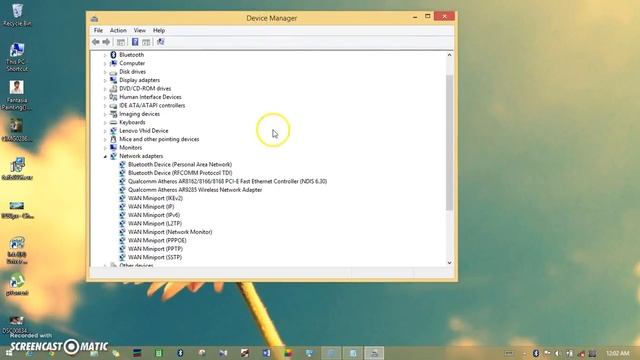
Task: Expand the Human Interface Devices category
Action: point(105,97)
